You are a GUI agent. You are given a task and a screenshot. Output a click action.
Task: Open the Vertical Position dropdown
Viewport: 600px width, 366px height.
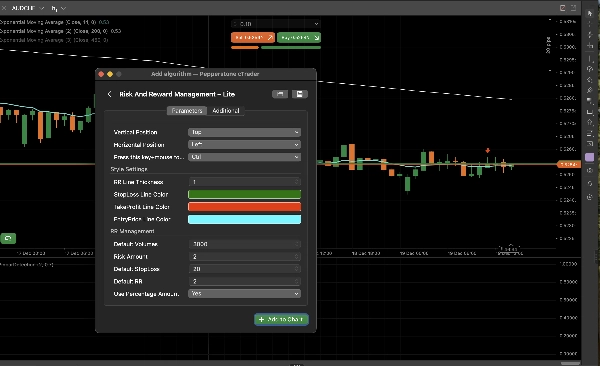pyautogui.click(x=244, y=132)
